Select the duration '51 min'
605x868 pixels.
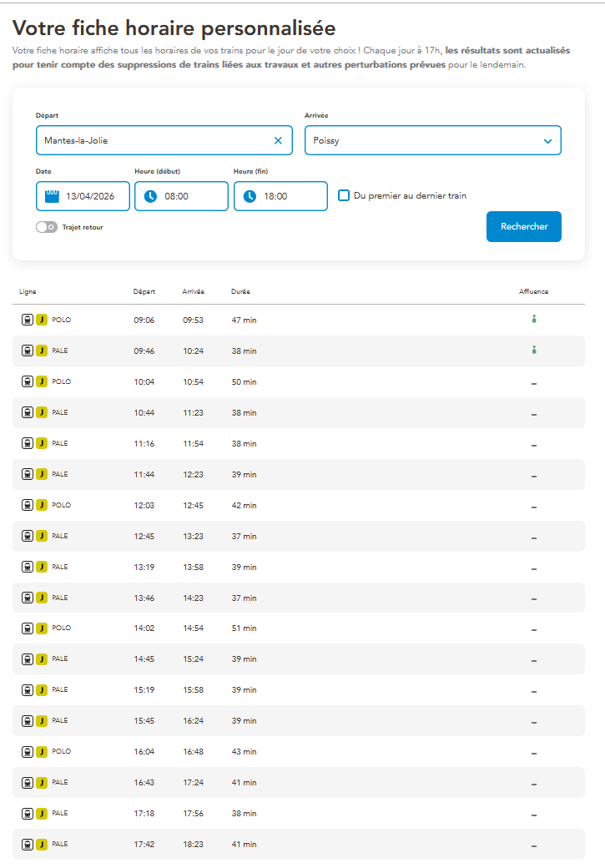(x=245, y=628)
